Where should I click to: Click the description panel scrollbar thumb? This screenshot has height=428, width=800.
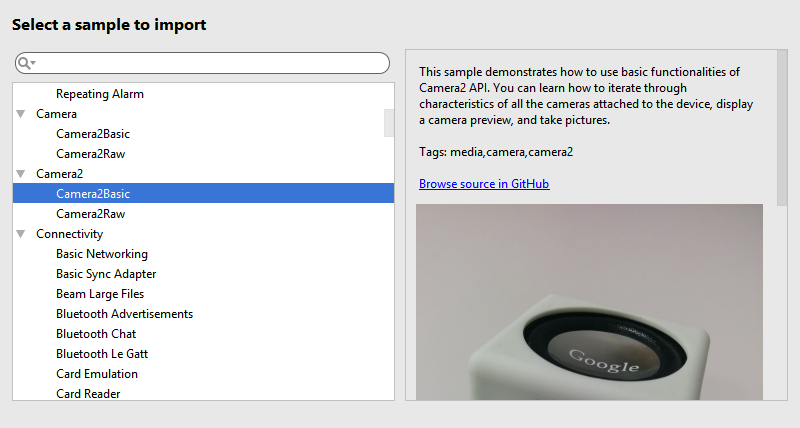click(x=782, y=128)
